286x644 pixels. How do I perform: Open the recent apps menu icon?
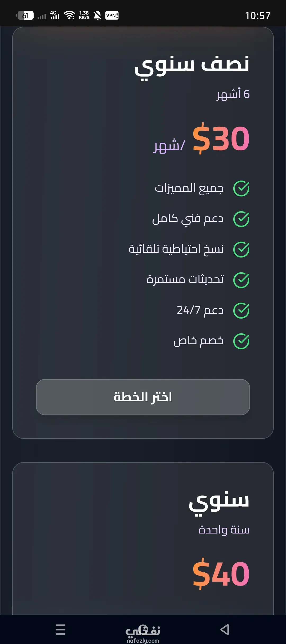pyautogui.click(x=60, y=629)
